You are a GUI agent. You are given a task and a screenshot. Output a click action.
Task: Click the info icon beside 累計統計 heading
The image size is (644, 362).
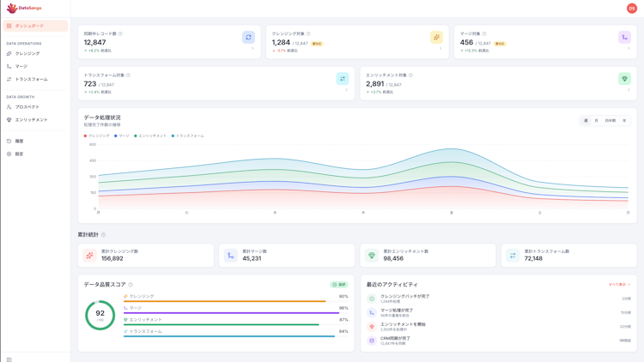[x=104, y=235]
